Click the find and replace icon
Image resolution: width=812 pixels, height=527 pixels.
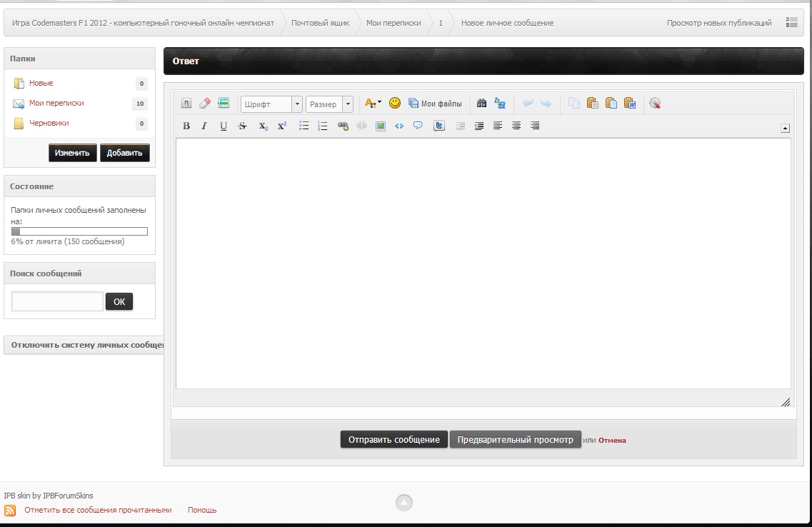pos(500,103)
